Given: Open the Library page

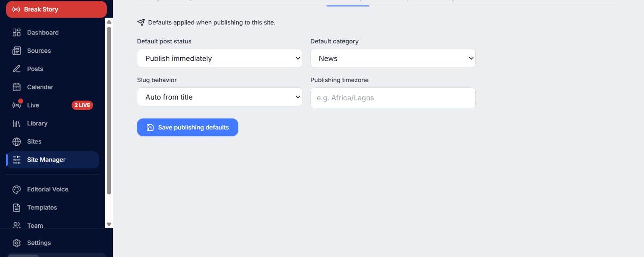Looking at the screenshot, I should 52,123.
